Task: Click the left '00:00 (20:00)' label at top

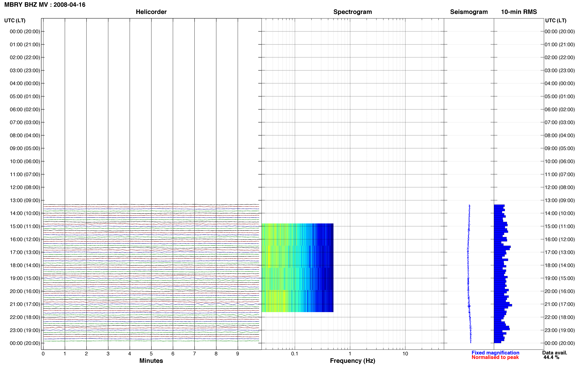Action: click(x=25, y=31)
